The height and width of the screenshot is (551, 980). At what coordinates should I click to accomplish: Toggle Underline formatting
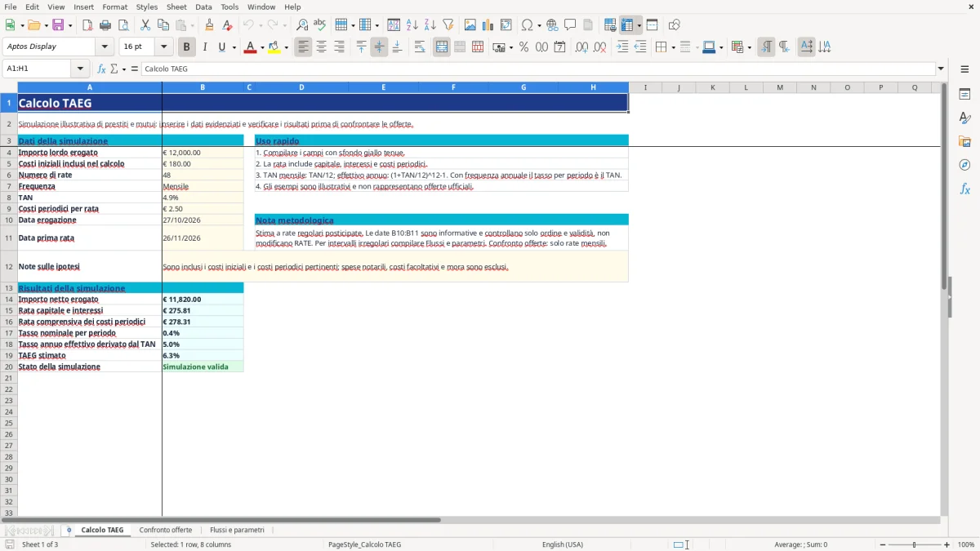coord(221,47)
